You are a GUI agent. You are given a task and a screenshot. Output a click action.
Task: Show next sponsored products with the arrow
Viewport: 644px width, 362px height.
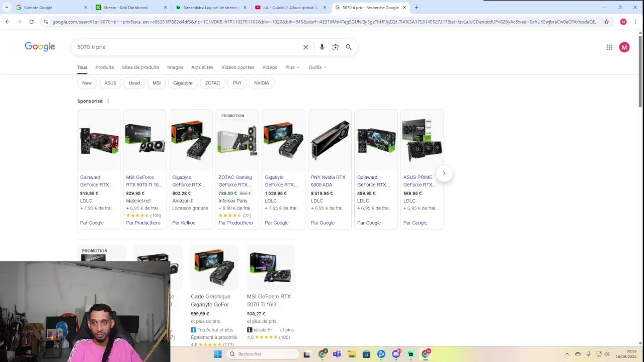tap(444, 173)
